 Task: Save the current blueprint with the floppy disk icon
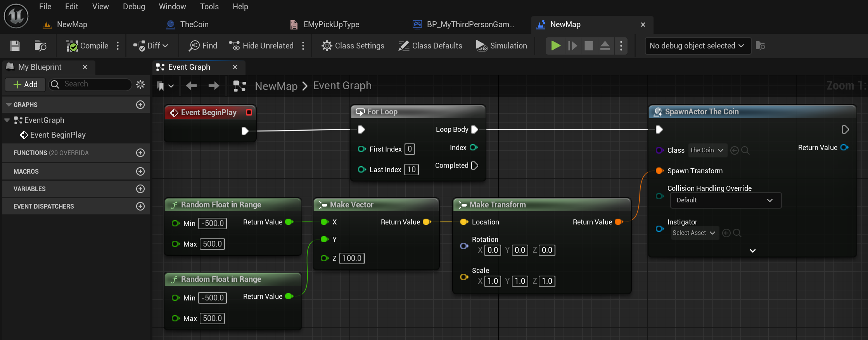[x=15, y=46]
